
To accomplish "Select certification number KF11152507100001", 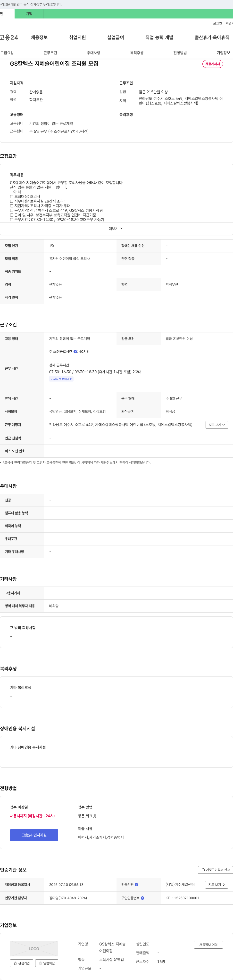I will pos(182,898).
